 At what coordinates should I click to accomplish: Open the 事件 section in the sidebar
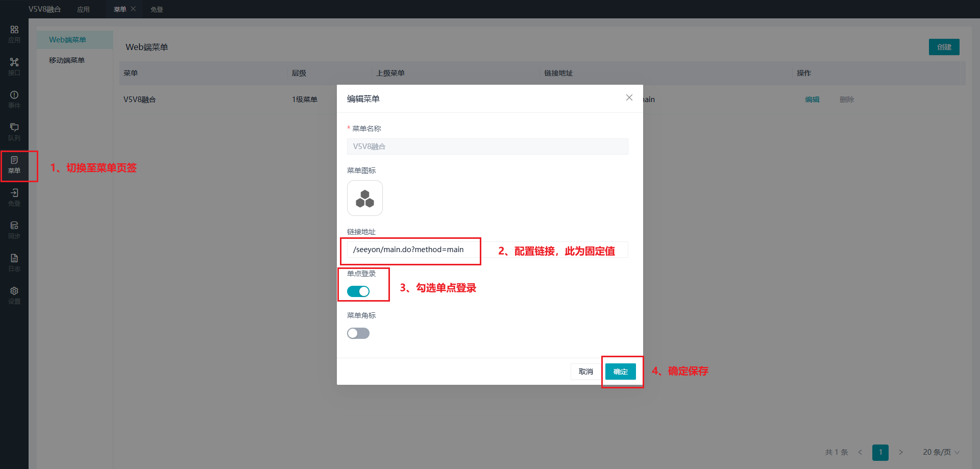(14, 100)
